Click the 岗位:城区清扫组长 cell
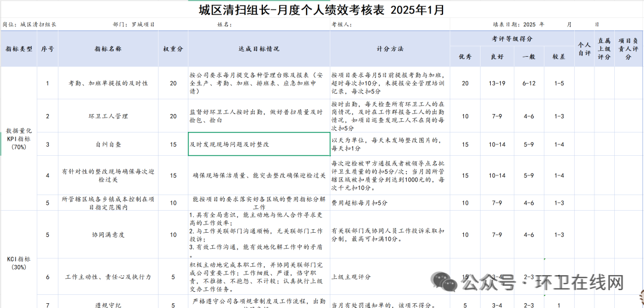The image size is (644, 308). 30,24
